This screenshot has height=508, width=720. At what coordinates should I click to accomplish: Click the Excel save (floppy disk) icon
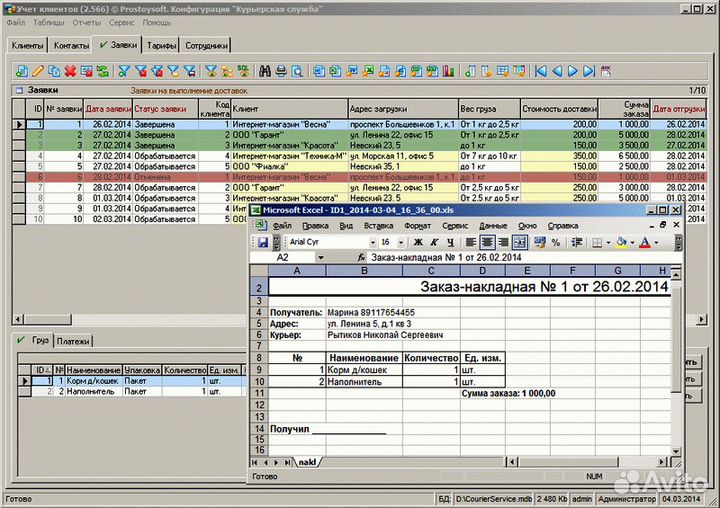coord(262,242)
